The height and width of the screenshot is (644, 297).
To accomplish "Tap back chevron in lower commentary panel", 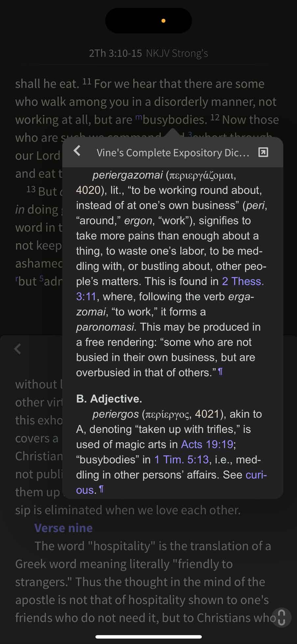I will pos(18,349).
